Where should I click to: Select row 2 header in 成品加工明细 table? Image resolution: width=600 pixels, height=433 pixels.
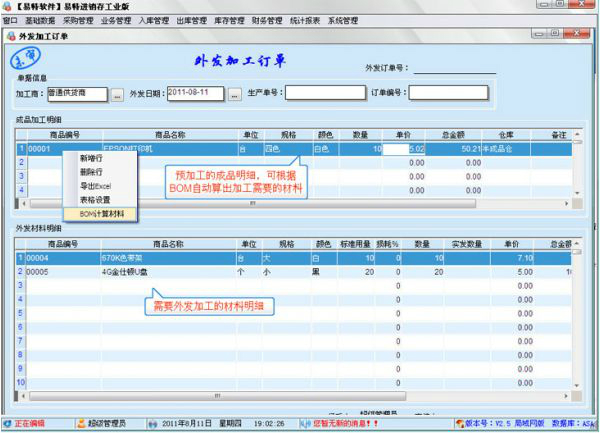click(x=21, y=162)
